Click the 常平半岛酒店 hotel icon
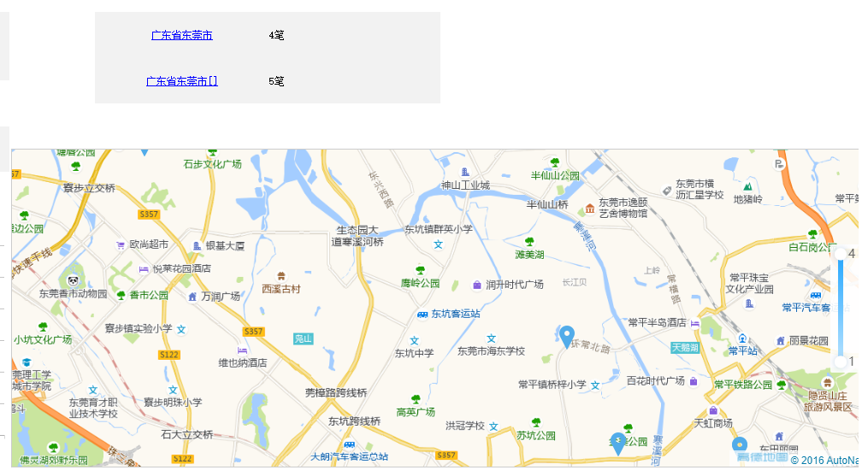 tap(694, 323)
